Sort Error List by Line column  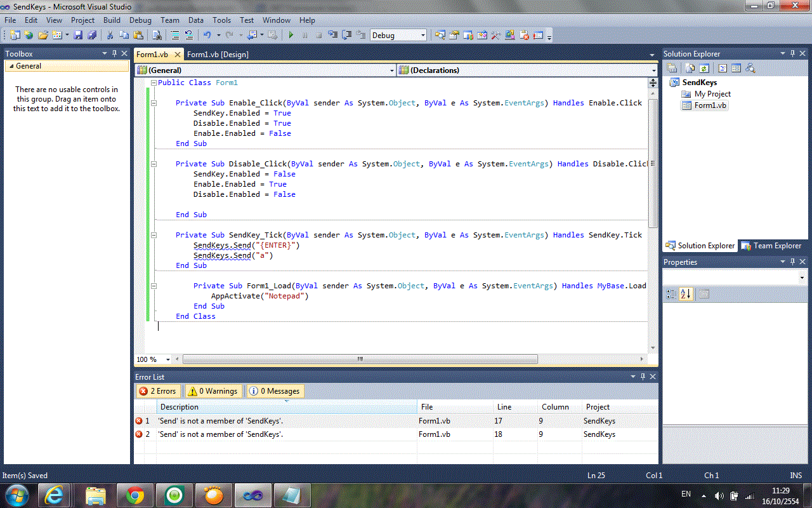coord(515,407)
